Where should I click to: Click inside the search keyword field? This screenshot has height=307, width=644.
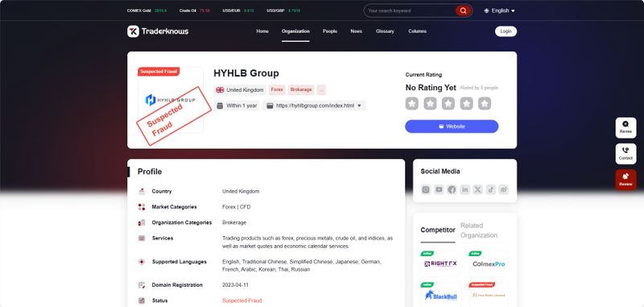coord(410,10)
